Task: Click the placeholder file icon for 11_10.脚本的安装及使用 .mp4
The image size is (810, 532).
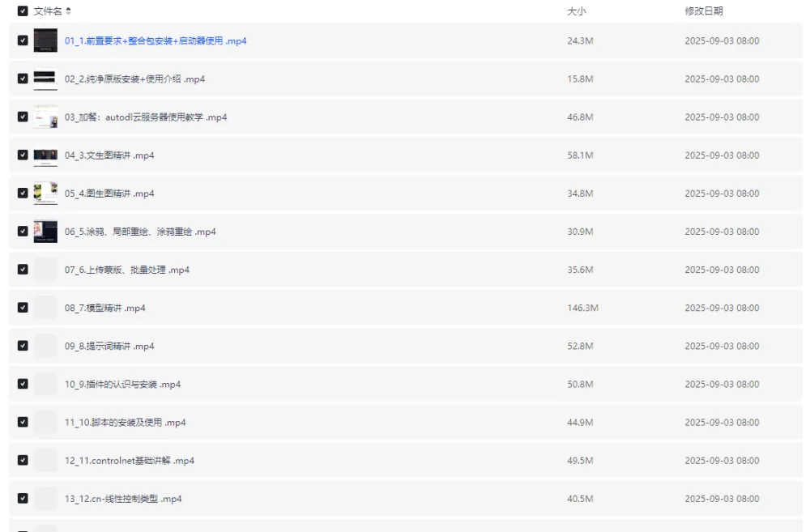Action: click(x=45, y=422)
